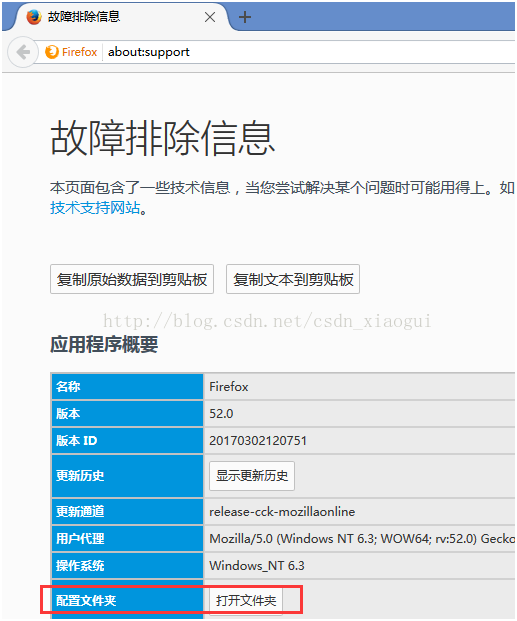517x621 pixels.
Task: Click the 版本 row header cell
Action: (127, 413)
